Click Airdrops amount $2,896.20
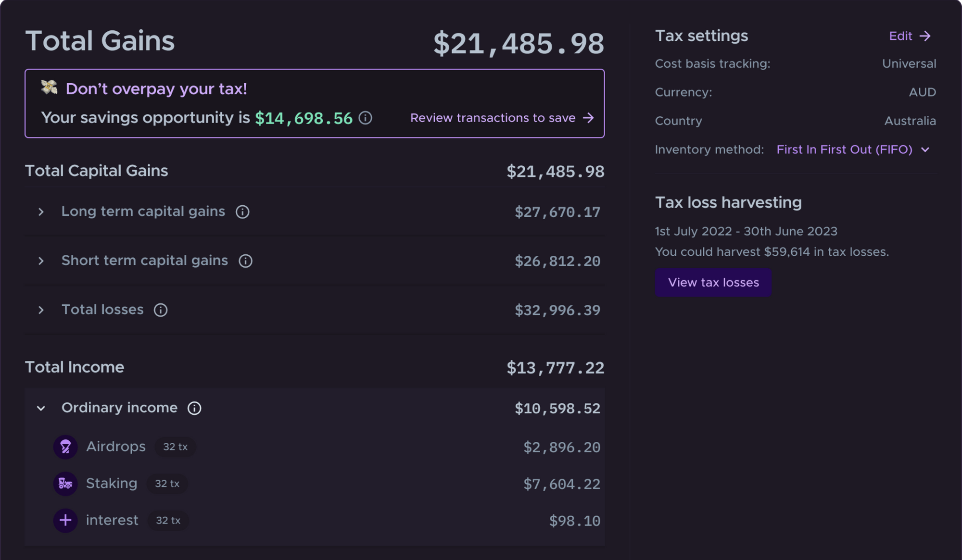Screen dimensions: 962x560 [562, 448]
